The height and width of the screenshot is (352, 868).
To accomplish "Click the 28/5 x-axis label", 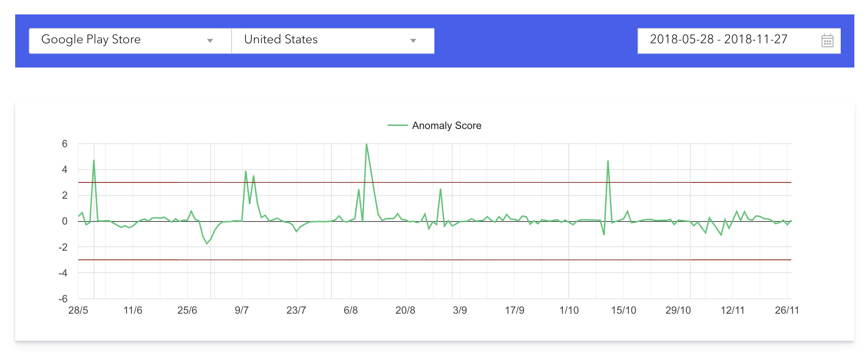I will 78,310.
